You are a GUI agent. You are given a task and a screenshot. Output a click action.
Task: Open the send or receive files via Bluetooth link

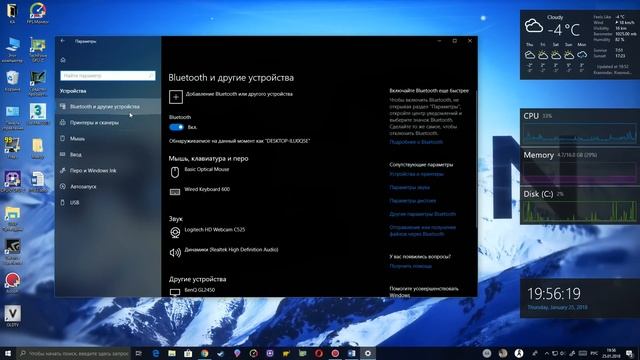422,231
